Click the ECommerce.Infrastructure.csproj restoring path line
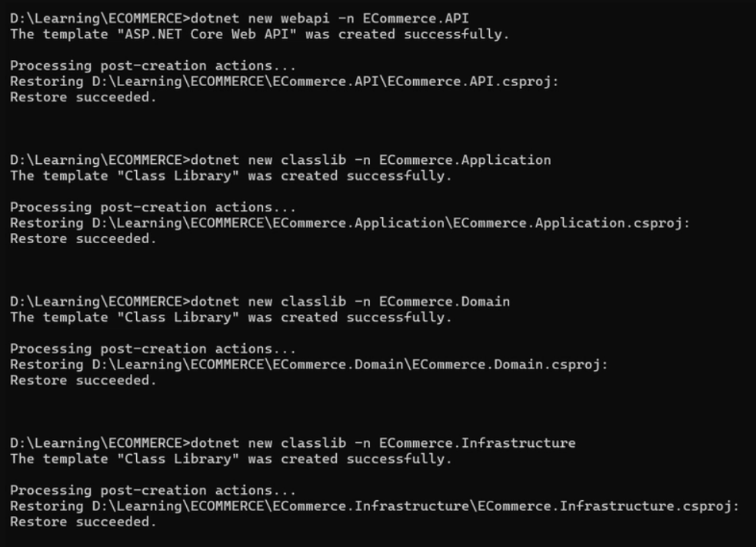Viewport: 756px width, 547px height. [374, 506]
